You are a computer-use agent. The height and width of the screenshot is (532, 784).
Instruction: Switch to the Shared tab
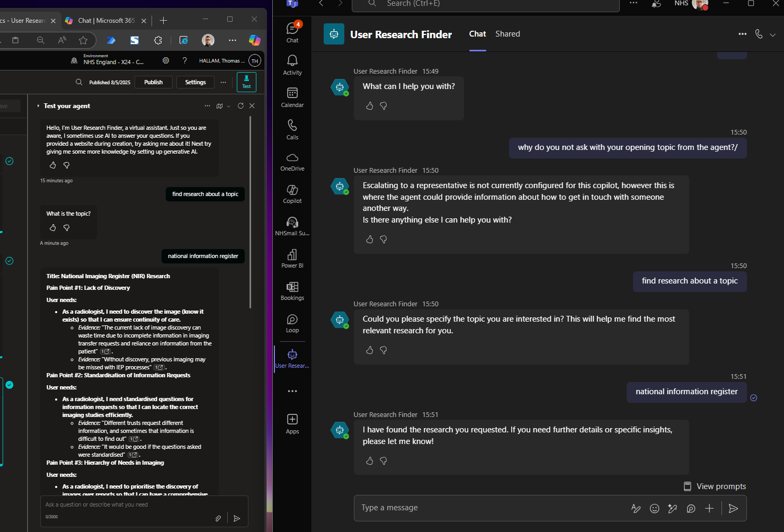click(507, 34)
